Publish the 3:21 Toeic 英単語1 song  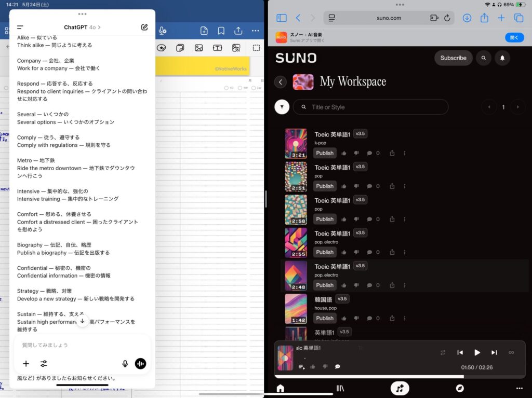click(x=325, y=153)
